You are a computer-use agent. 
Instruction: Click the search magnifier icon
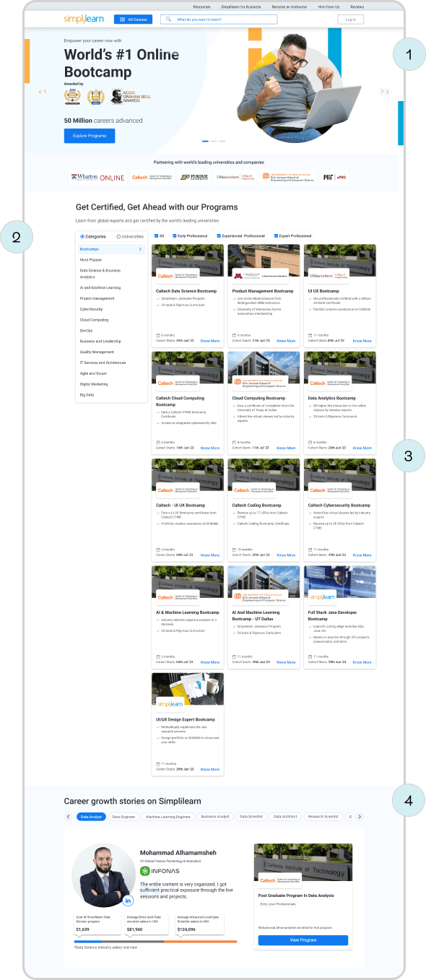point(169,19)
